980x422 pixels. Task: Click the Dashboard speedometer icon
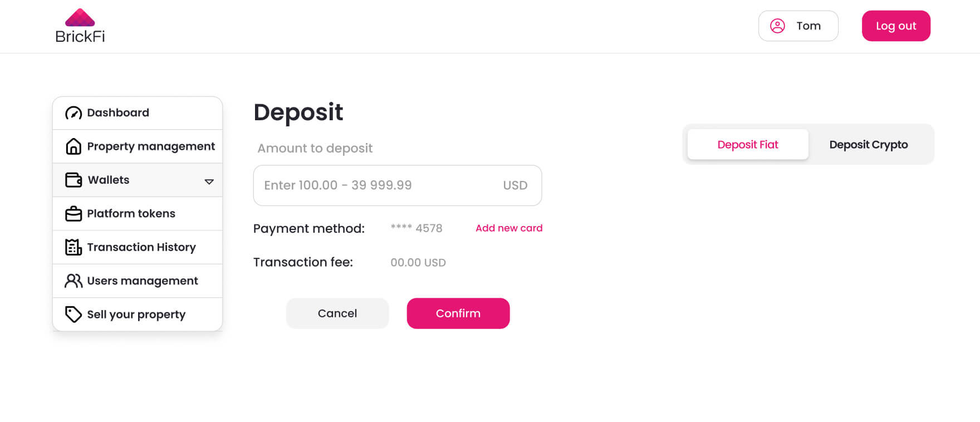(x=73, y=113)
